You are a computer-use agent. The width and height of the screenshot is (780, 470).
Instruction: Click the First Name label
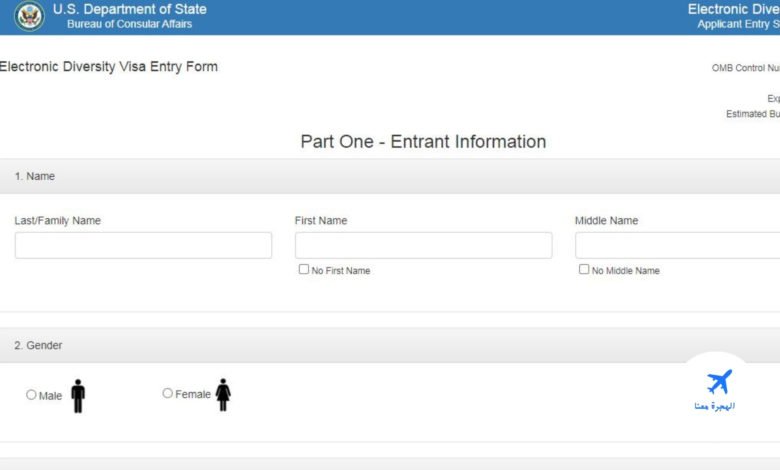[321, 220]
